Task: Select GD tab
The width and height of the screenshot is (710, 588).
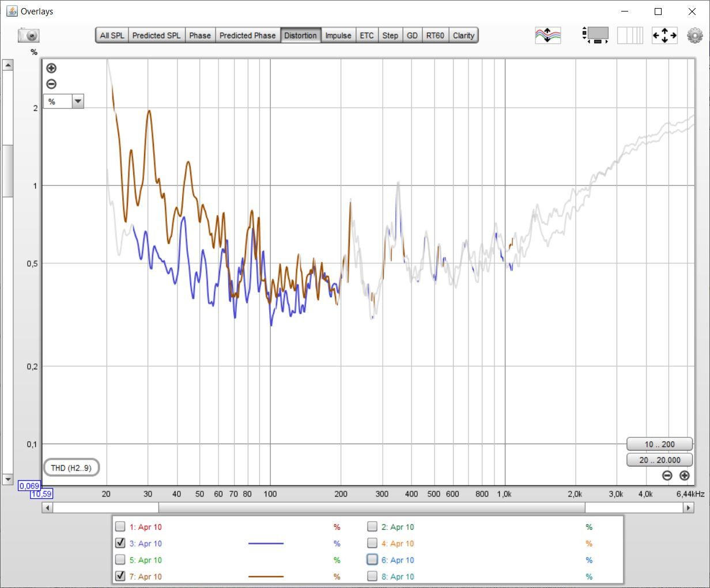Action: click(x=412, y=35)
